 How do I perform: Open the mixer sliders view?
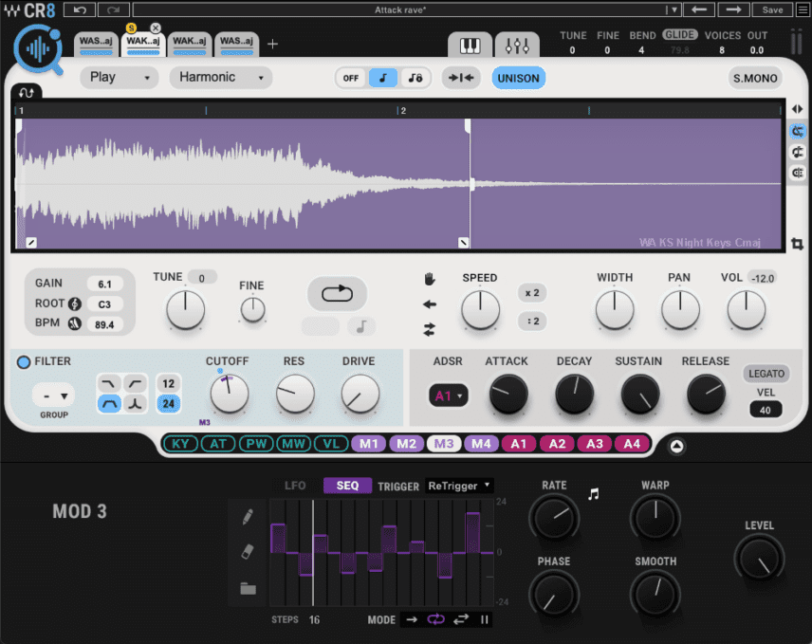click(517, 46)
